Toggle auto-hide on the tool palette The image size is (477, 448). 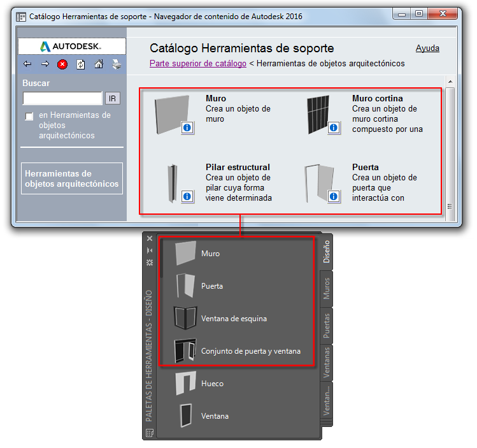click(150, 250)
